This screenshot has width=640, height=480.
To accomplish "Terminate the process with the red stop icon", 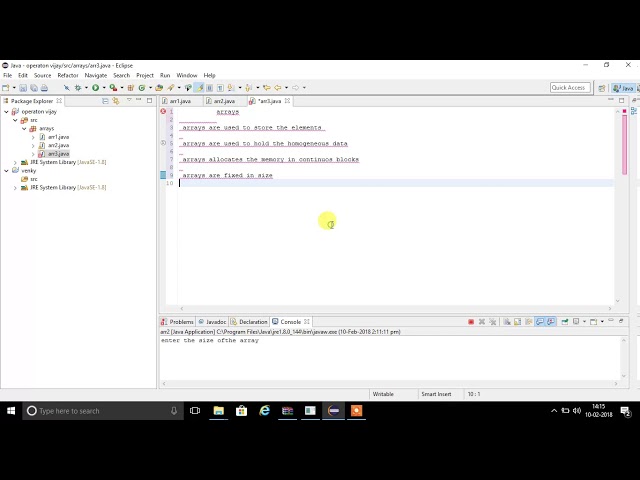I will [x=471, y=322].
